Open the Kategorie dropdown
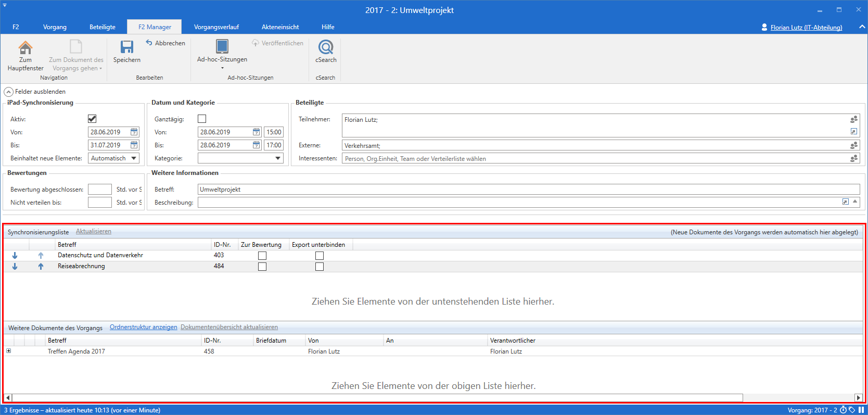 (278, 158)
